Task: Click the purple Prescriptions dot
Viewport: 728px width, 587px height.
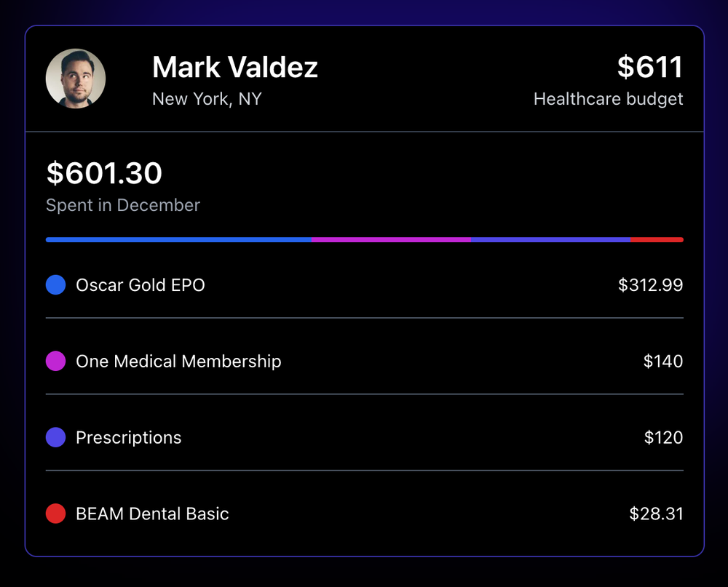Action: click(56, 438)
